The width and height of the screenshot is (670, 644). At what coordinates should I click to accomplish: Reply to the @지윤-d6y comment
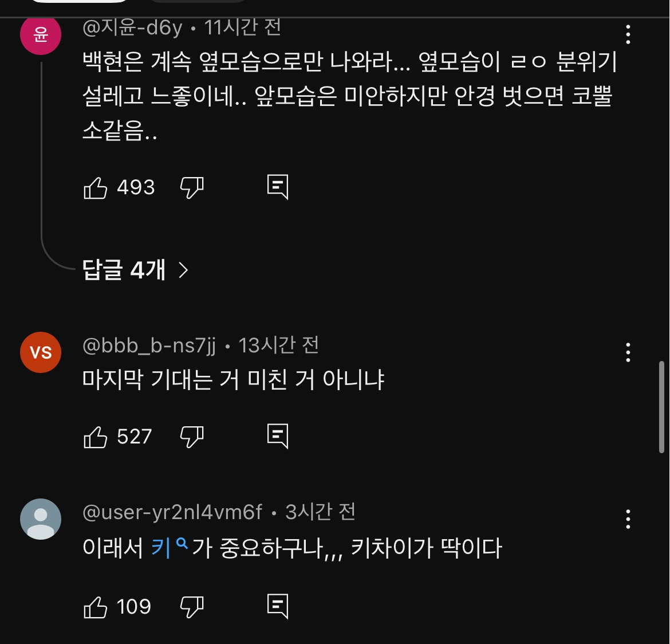tap(278, 187)
